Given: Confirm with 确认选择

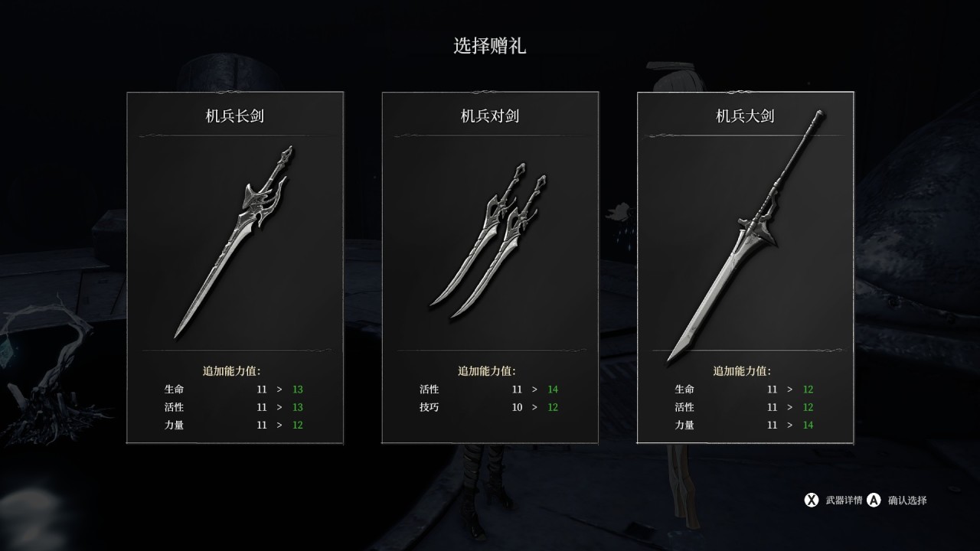Looking at the screenshot, I should click(907, 500).
